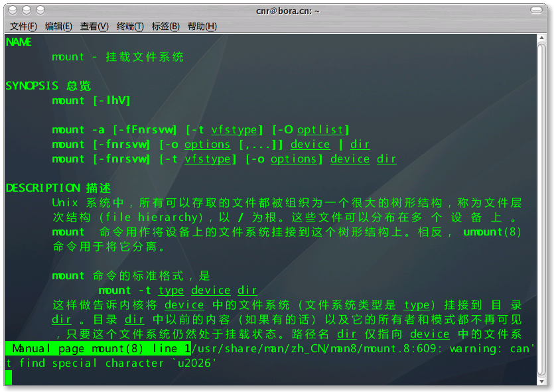The image size is (554, 392).
Task: Click the NAME section heading
Action: (x=19, y=42)
